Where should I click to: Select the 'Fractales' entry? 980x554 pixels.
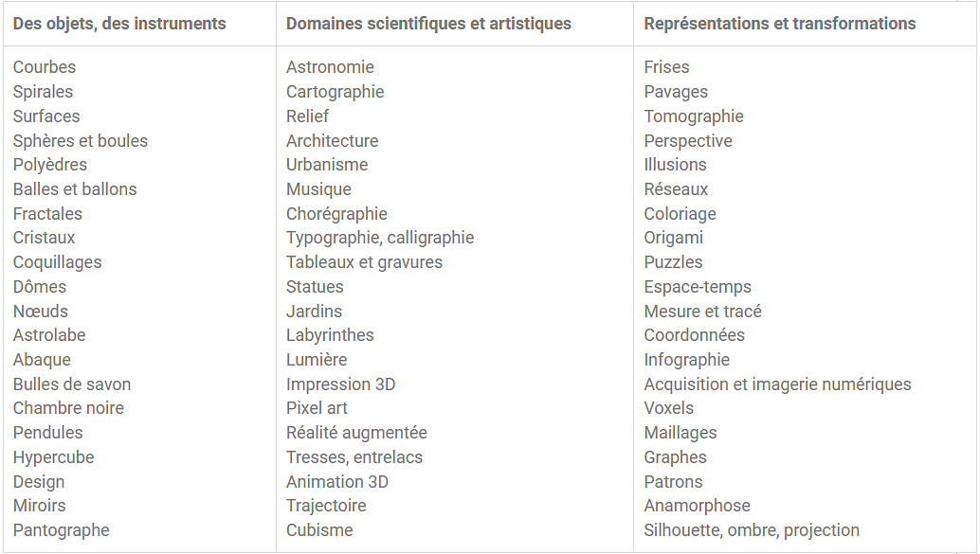pos(47,214)
